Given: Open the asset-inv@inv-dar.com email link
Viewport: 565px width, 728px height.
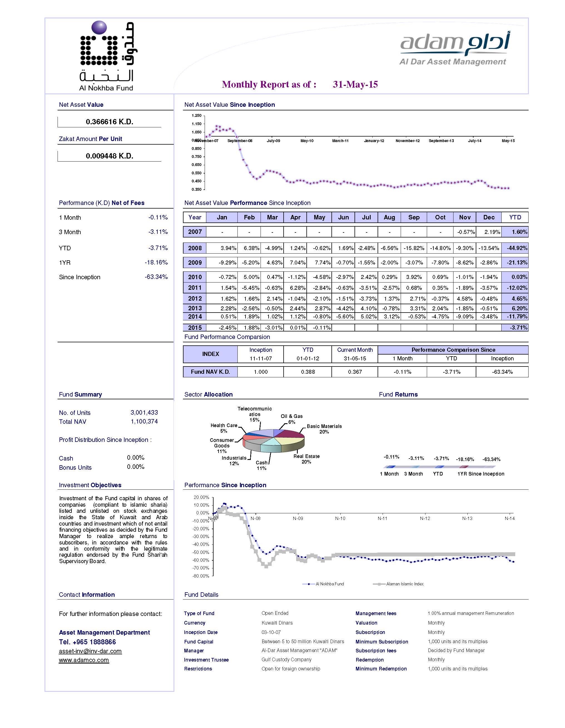Looking at the screenshot, I should tap(90, 651).
